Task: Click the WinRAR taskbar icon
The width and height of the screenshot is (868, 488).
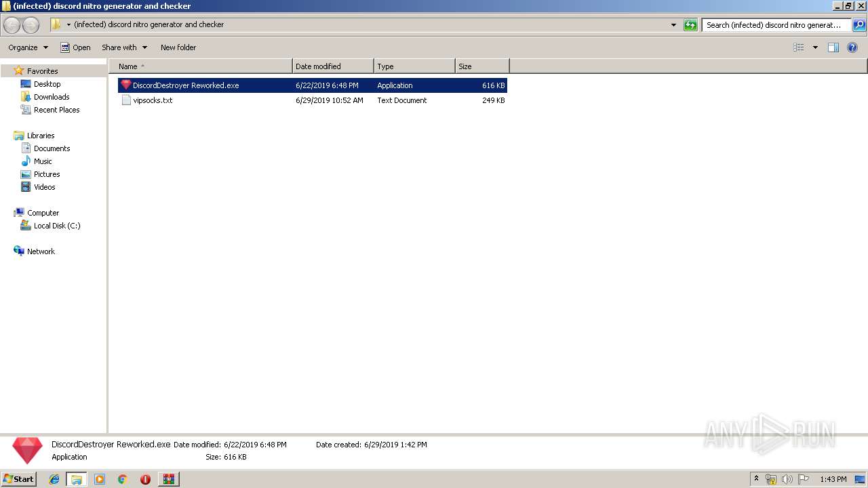Action: pos(168,479)
